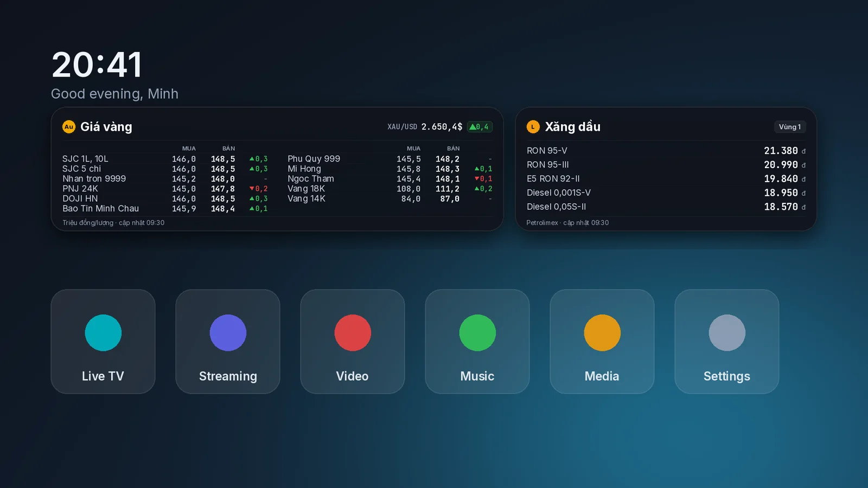Open the Media orange circle icon
This screenshot has height=488, width=868.
pos(602,333)
